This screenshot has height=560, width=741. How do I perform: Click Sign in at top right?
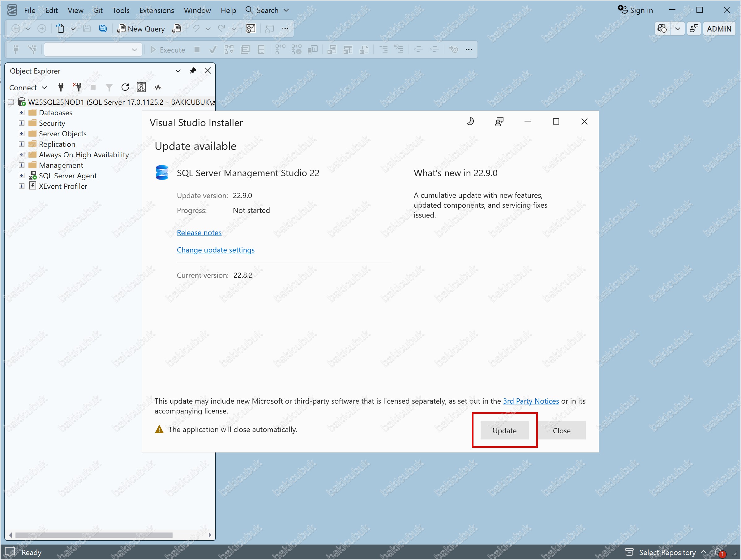(x=636, y=11)
